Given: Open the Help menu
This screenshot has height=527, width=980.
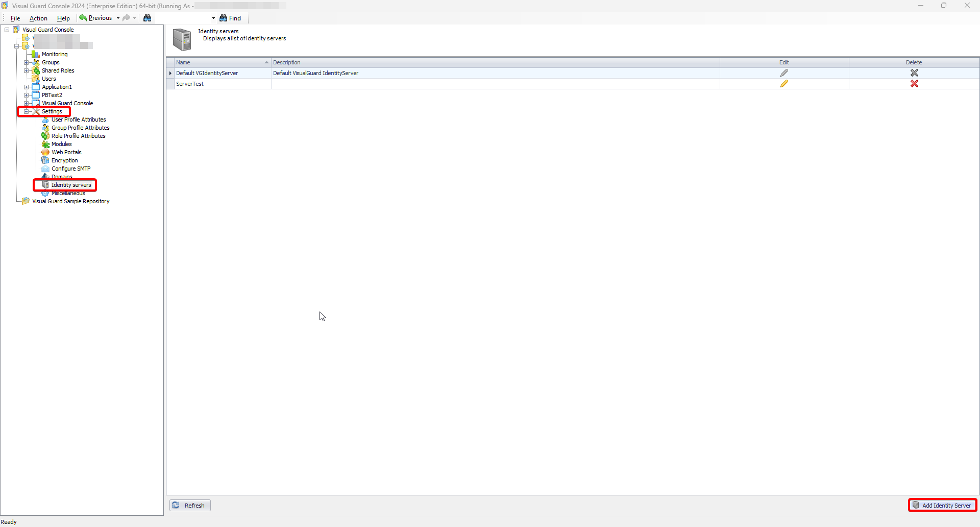Looking at the screenshot, I should click(63, 18).
